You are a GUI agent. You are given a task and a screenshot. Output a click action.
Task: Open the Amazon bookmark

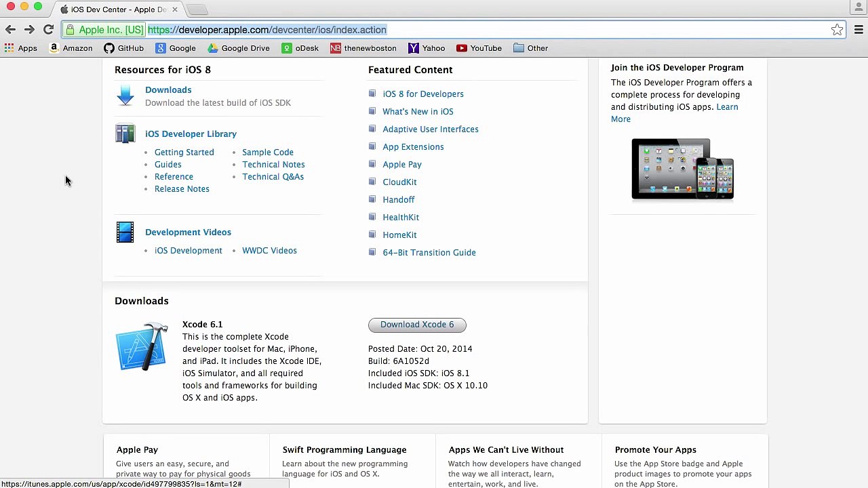click(71, 48)
